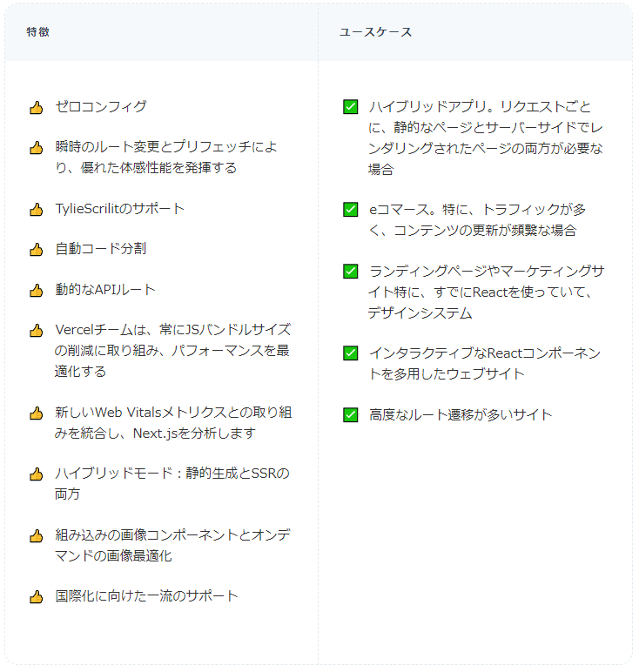Click text VercelチームはJSバンドルサイズの削減
This screenshot has width=639, height=672.
[x=172, y=351]
